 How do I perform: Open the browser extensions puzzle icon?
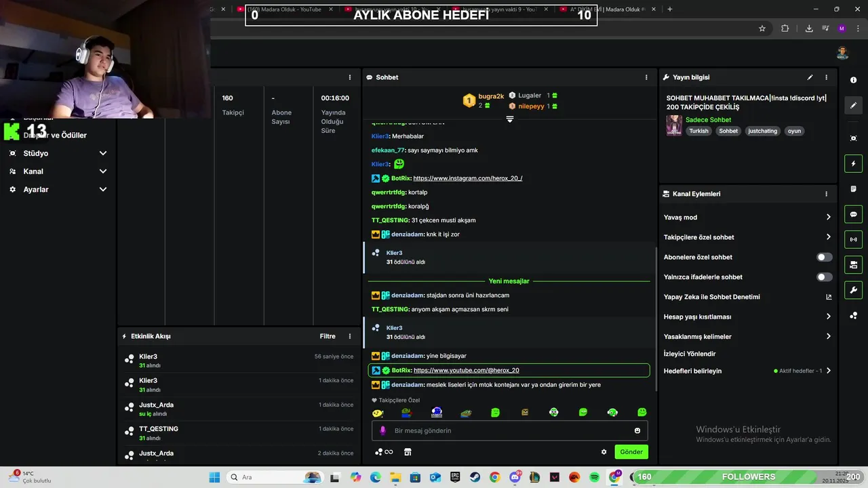pos(785,28)
